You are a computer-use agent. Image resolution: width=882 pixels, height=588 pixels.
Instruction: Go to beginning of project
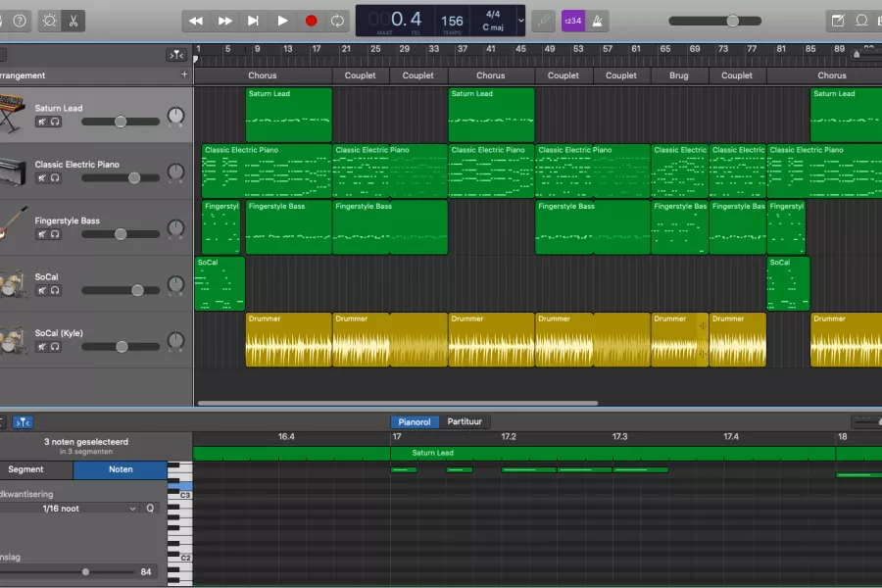point(253,21)
